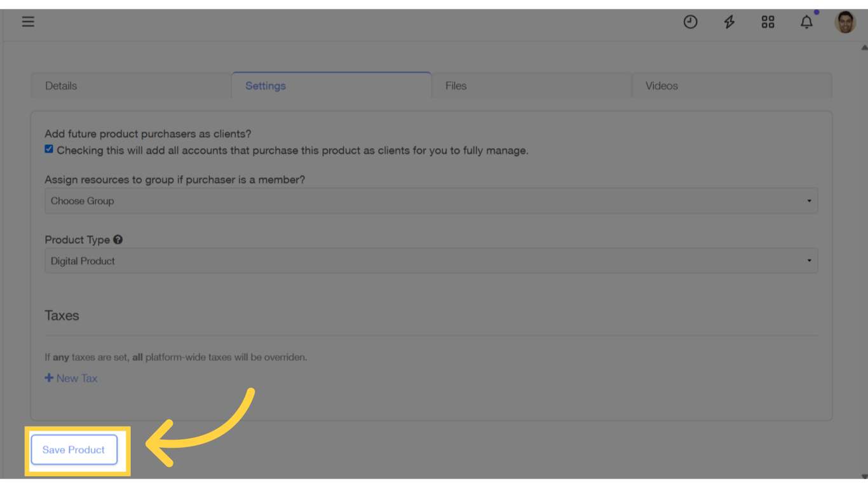This screenshot has width=868, height=488.
Task: Click the page scrollbar up arrow
Action: (864, 48)
